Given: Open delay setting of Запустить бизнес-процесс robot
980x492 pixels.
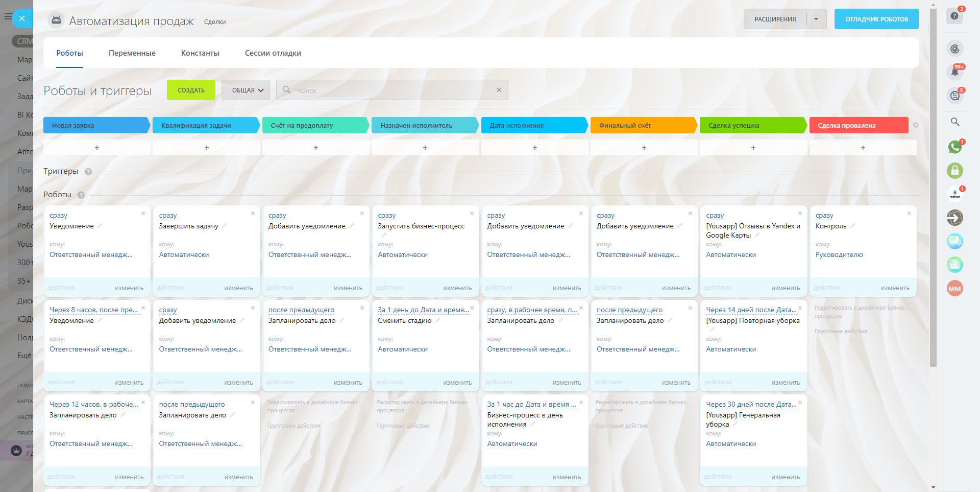Looking at the screenshot, I should 386,216.
